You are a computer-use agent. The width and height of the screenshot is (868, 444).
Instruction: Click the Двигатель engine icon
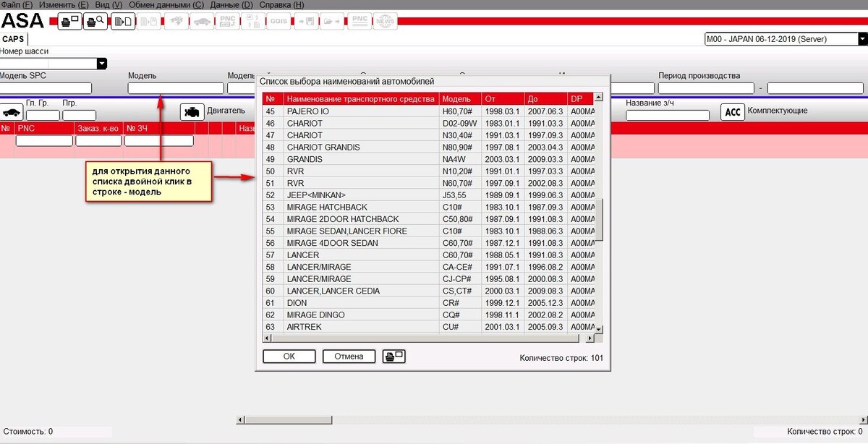click(x=192, y=112)
